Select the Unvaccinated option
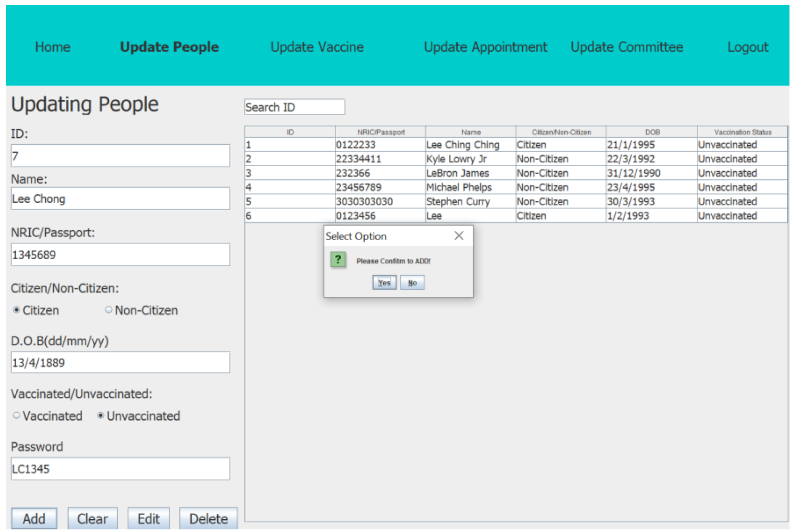This screenshot has width=798, height=532. pos(101,415)
